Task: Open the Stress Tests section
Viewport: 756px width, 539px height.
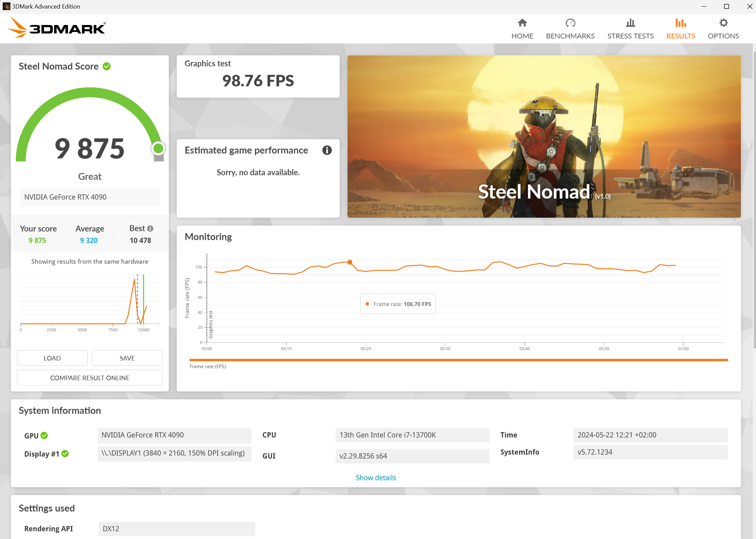Action: [630, 28]
